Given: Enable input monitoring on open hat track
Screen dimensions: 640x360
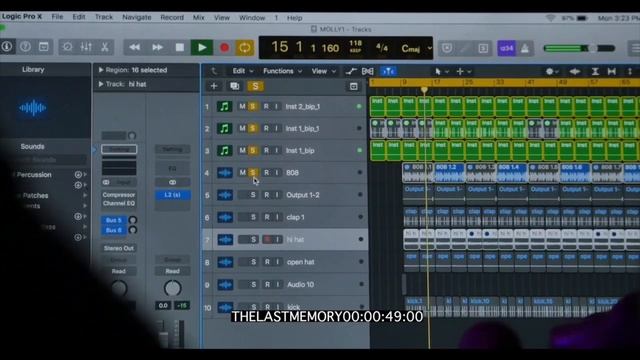Looking at the screenshot, I should tap(278, 262).
